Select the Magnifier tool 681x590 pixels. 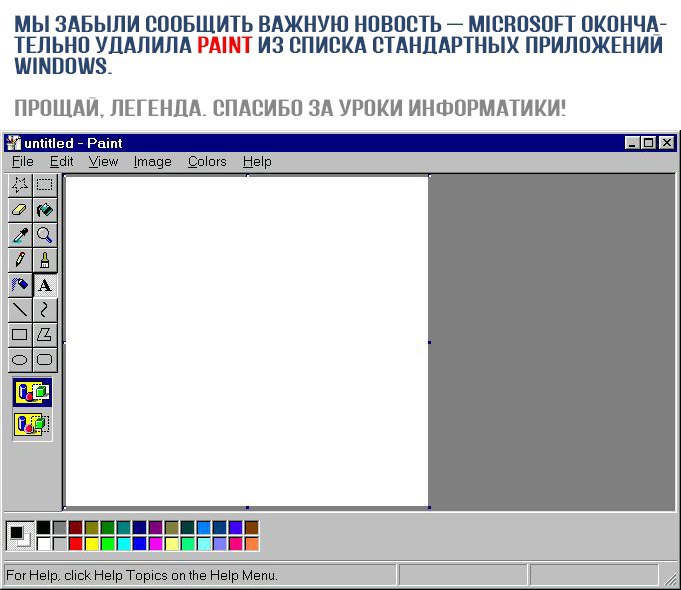[45, 235]
